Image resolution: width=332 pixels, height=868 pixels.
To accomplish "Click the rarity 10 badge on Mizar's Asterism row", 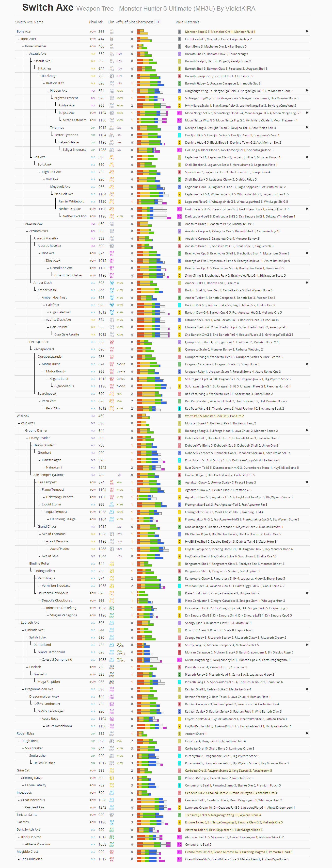I will pyautogui.click(x=179, y=120).
